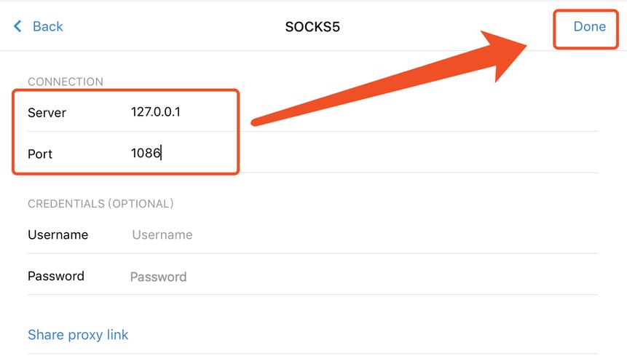This screenshot has height=364, width=627.
Task: Select the Username input field
Action: [162, 234]
